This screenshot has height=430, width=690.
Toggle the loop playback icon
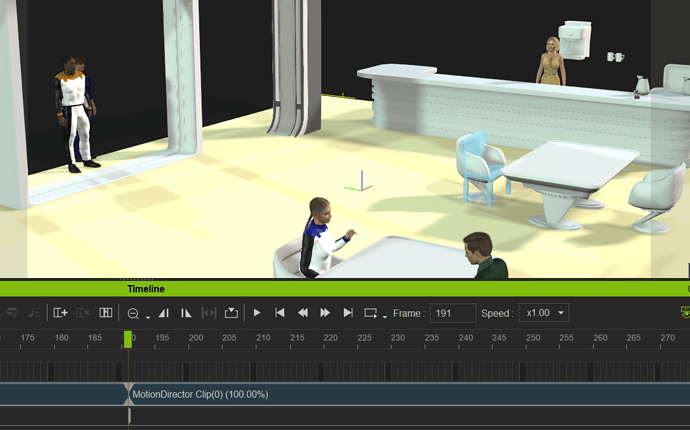pos(371,313)
